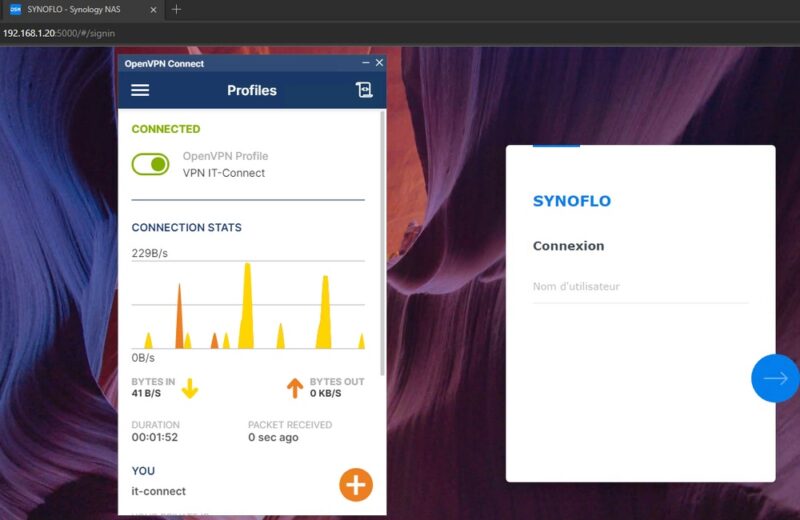Viewport: 800px width, 520px height.
Task: Open a new browser tab with the plus icon
Action: point(176,9)
